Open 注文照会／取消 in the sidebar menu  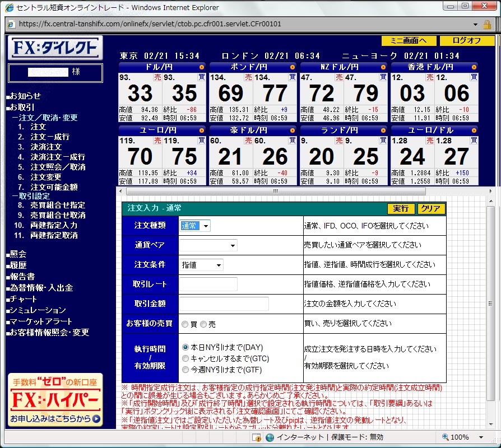point(58,167)
